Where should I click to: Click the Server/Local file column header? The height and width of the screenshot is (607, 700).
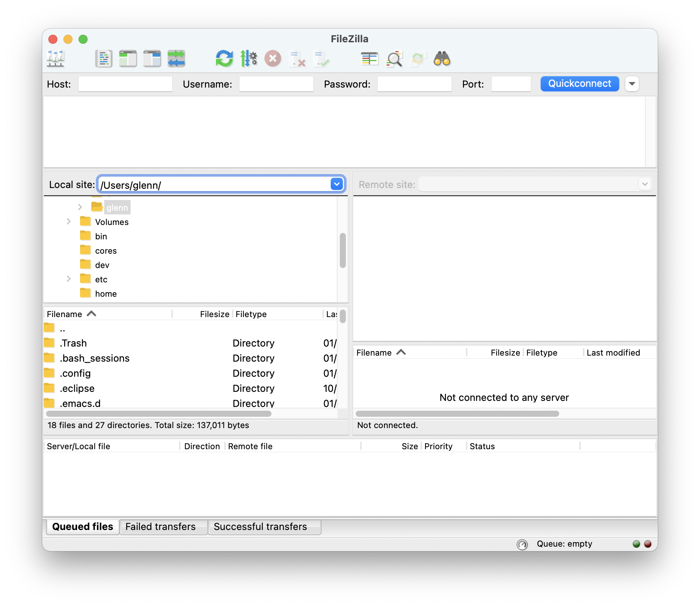click(x=112, y=446)
